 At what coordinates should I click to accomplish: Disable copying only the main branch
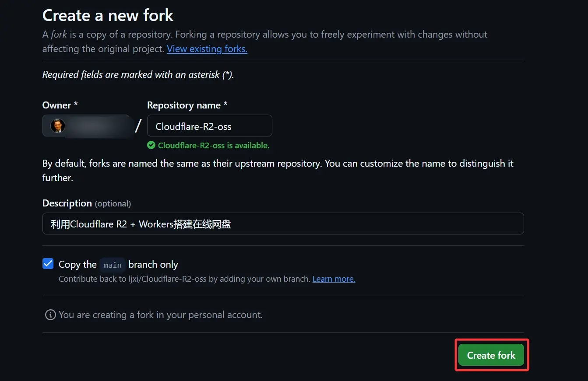48,263
